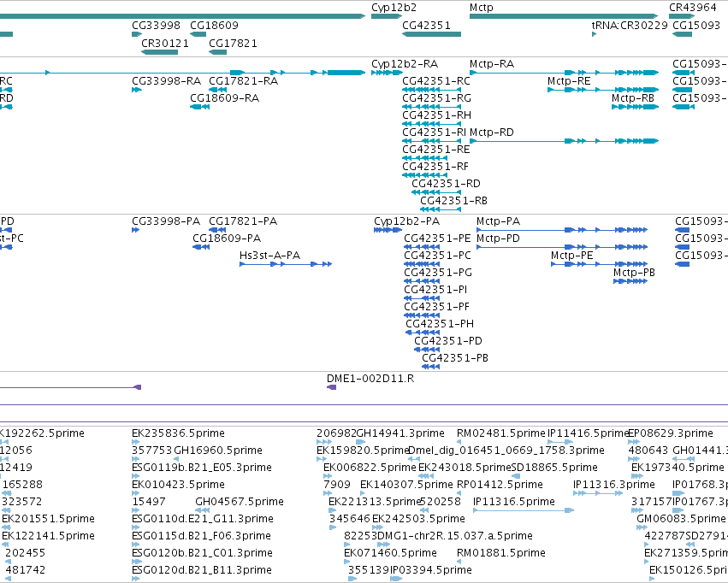Click the GH04567.5prime EST label
This screenshot has width=728, height=583.
[240, 503]
